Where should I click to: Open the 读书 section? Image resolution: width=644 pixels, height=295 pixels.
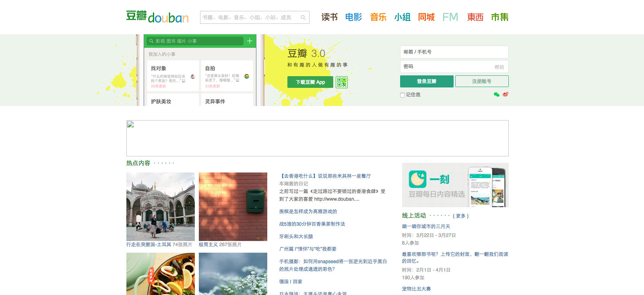point(329,17)
